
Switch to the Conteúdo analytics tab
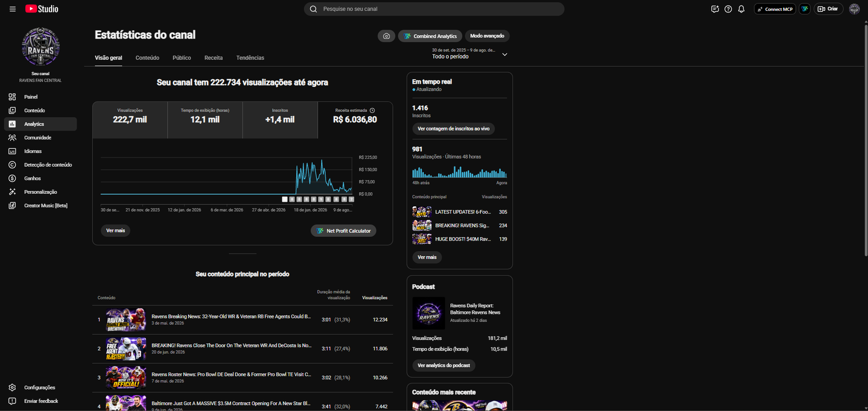[148, 58]
